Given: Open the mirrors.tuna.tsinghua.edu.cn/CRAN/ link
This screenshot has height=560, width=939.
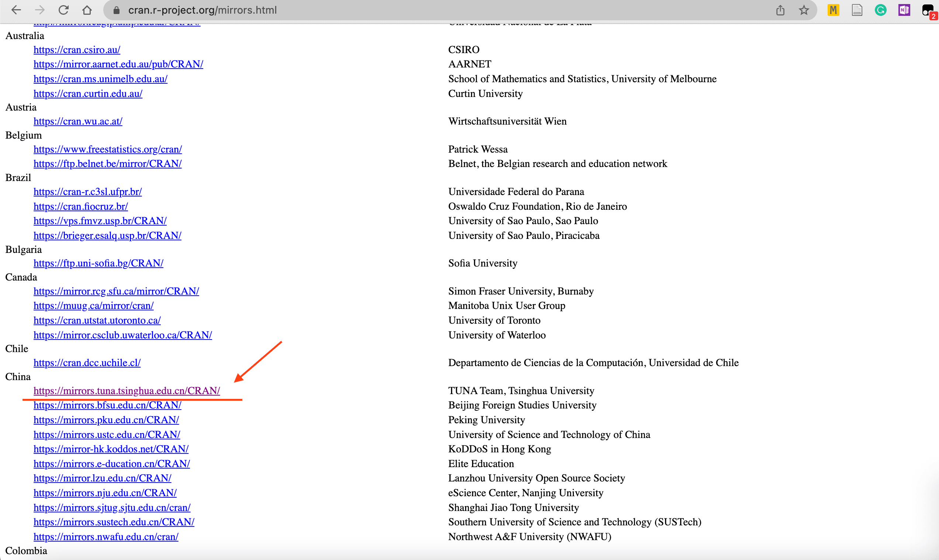Looking at the screenshot, I should [127, 391].
